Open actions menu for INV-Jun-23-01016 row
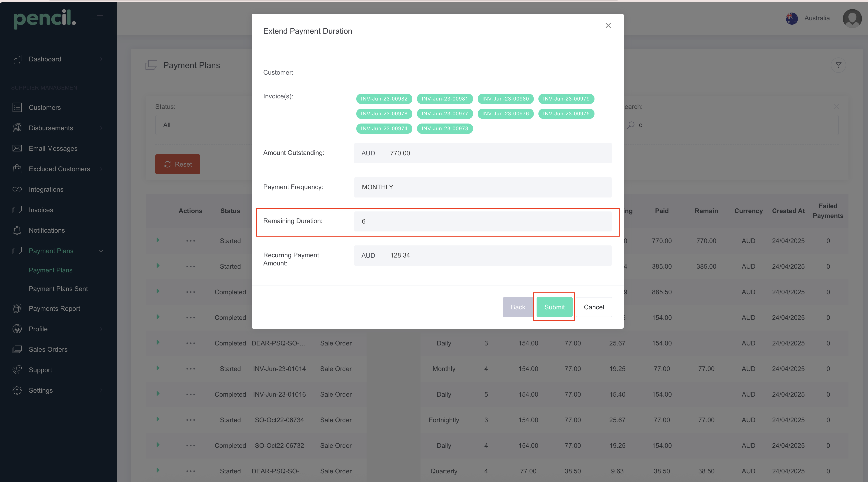 pyautogui.click(x=191, y=394)
